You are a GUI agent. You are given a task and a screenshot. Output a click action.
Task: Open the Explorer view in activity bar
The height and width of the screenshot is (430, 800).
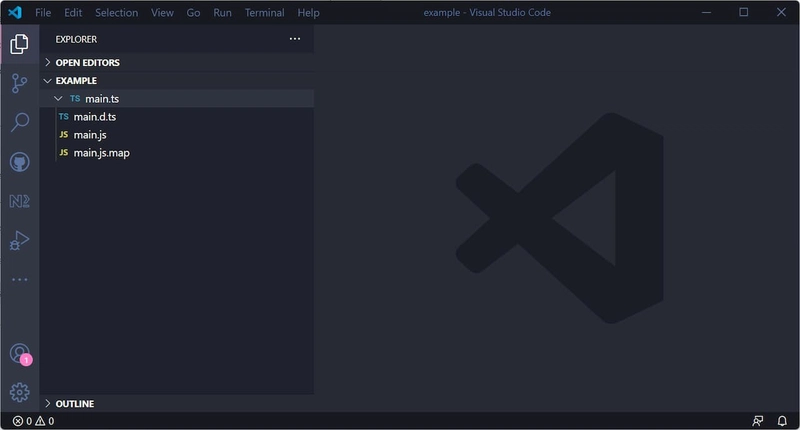[19, 44]
